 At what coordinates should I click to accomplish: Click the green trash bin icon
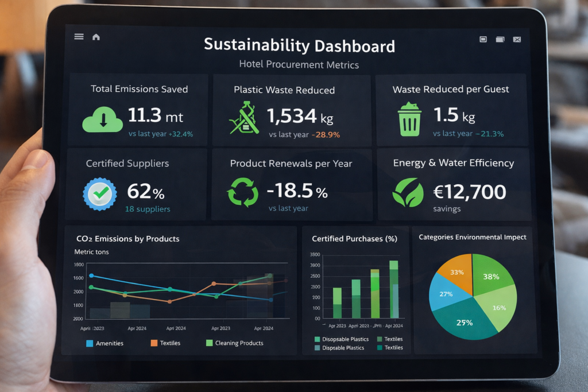[409, 119]
